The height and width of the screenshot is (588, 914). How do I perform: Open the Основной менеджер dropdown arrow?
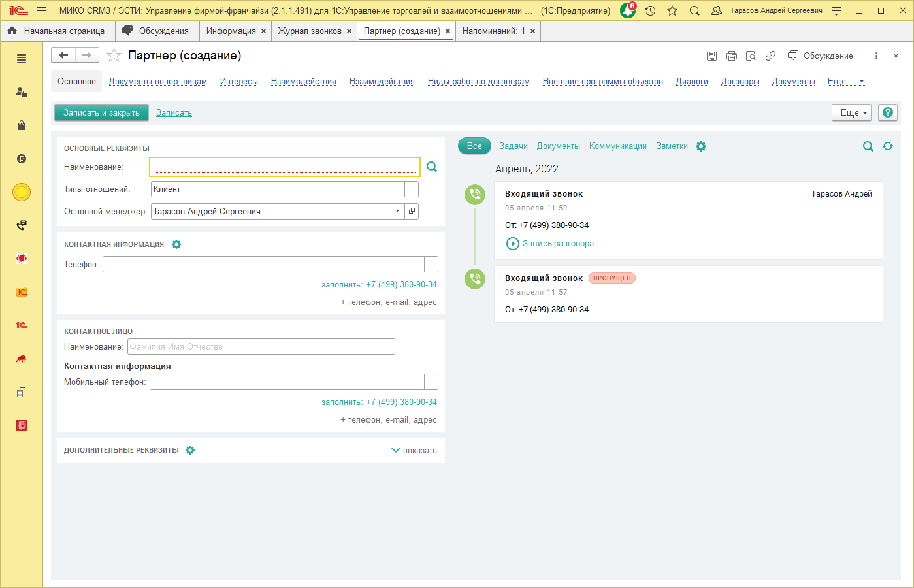click(x=397, y=211)
